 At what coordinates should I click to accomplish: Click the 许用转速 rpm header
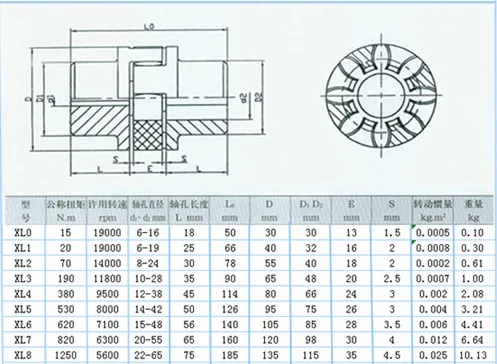point(107,211)
